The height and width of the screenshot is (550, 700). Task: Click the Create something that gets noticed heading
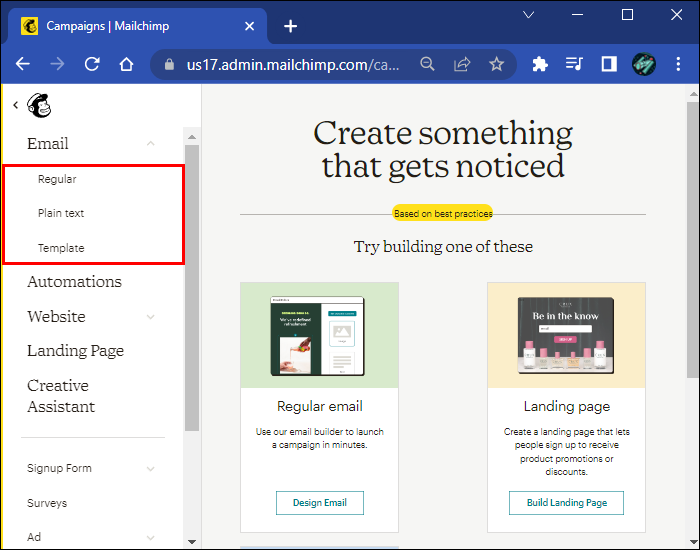pyautogui.click(x=443, y=149)
